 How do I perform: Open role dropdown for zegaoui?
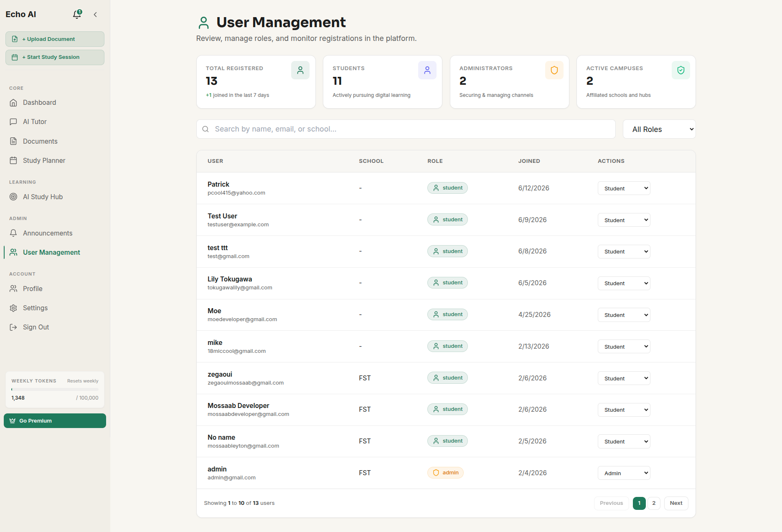624,378
